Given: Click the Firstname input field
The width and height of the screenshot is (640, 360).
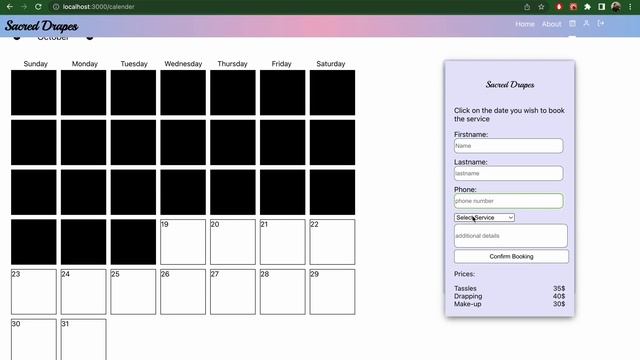Looking at the screenshot, I should coord(509,146).
